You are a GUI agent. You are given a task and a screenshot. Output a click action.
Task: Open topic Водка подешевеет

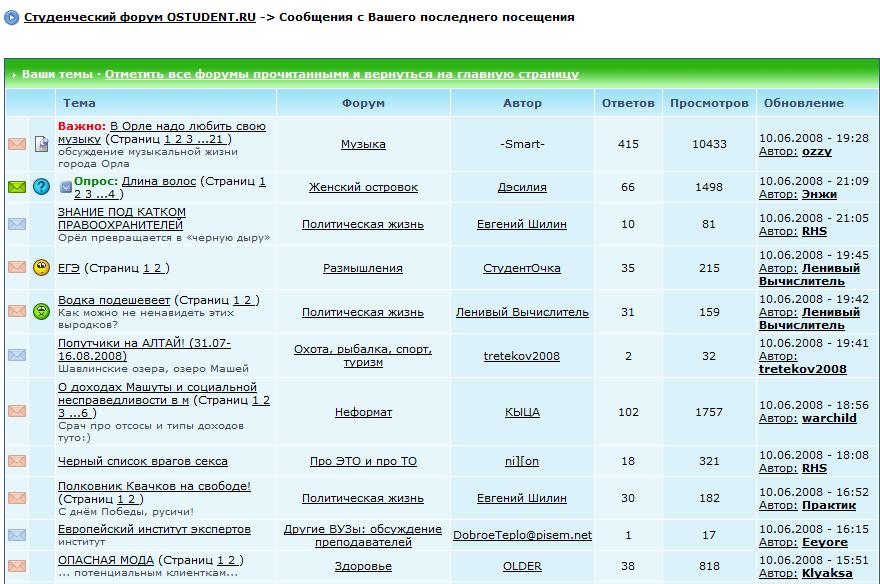114,300
